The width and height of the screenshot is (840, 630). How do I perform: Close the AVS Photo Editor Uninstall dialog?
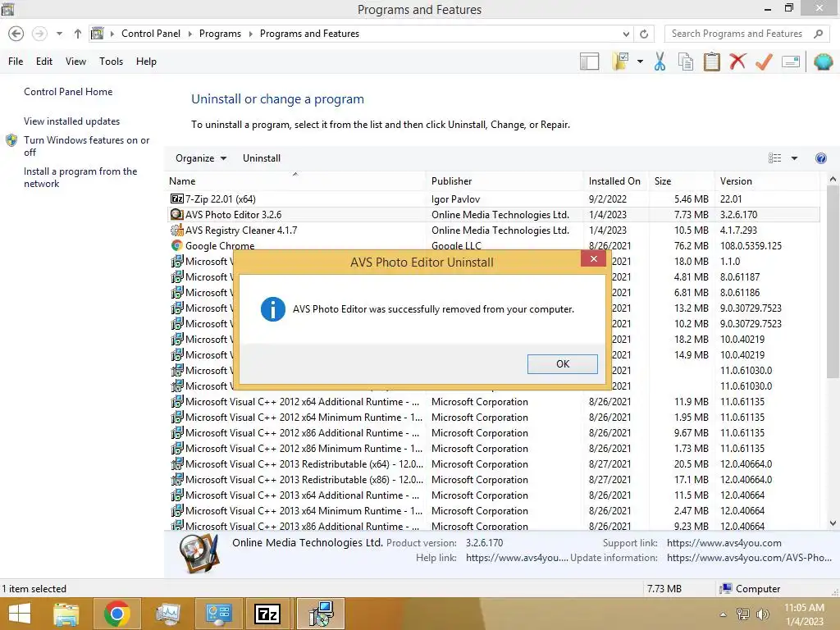(x=593, y=258)
